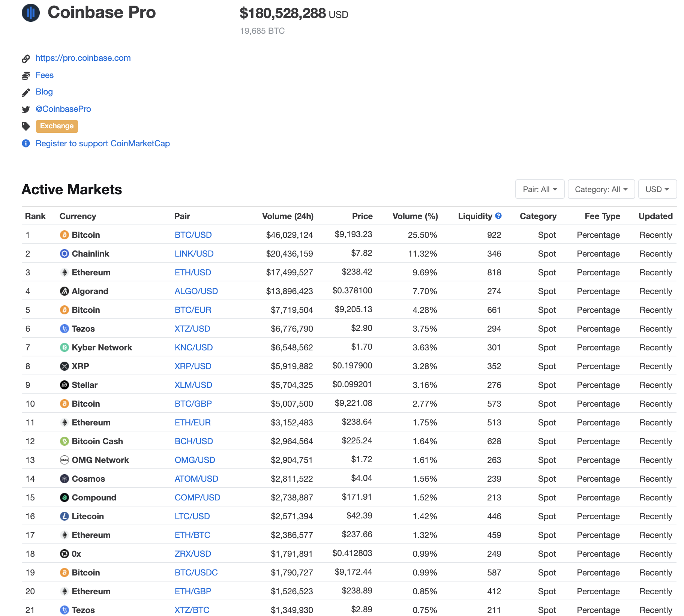This screenshot has height=616, width=684.
Task: Click the Stellar coin icon
Action: click(x=64, y=385)
